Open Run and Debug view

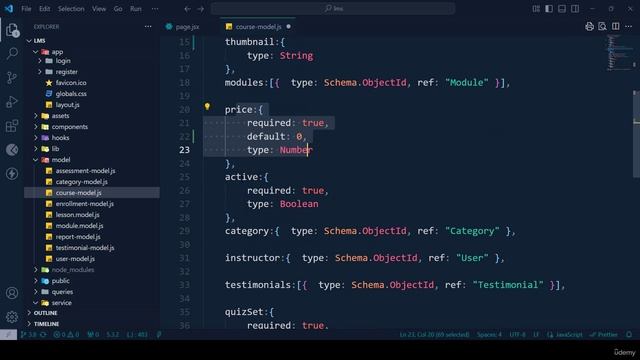click(12, 102)
